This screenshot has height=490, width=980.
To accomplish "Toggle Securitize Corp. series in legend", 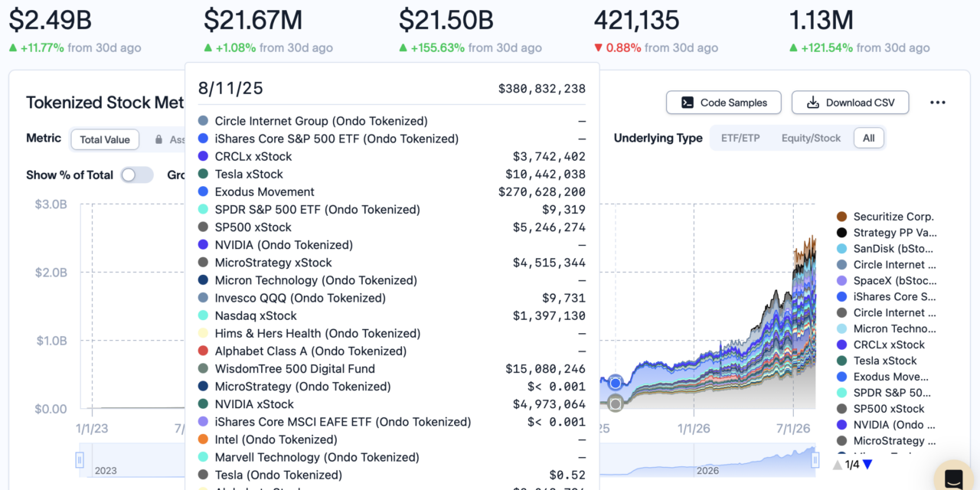I will tap(885, 217).
